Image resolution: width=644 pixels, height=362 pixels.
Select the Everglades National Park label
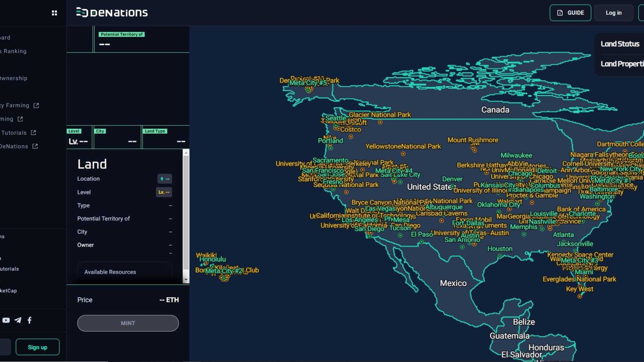pyautogui.click(x=579, y=279)
